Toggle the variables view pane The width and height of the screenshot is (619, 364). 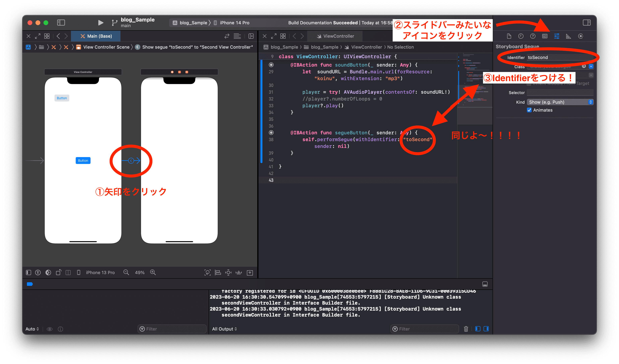pyautogui.click(x=478, y=329)
